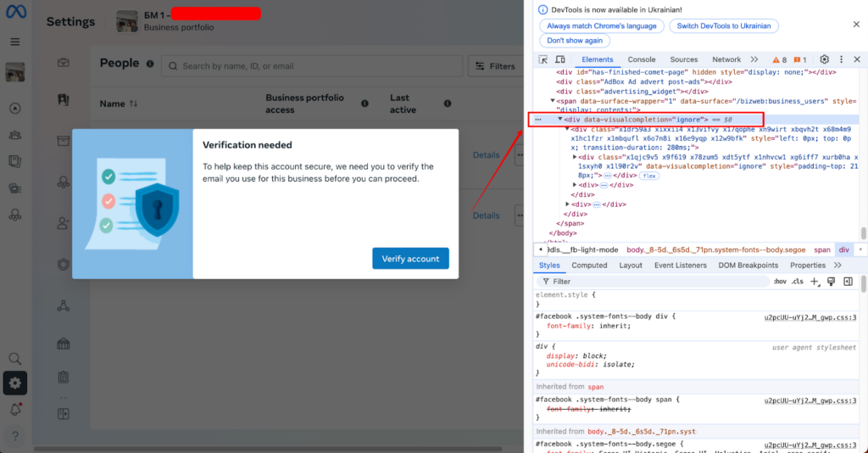Open the Filters button
Image resolution: width=868 pixels, height=453 pixels.
[495, 66]
